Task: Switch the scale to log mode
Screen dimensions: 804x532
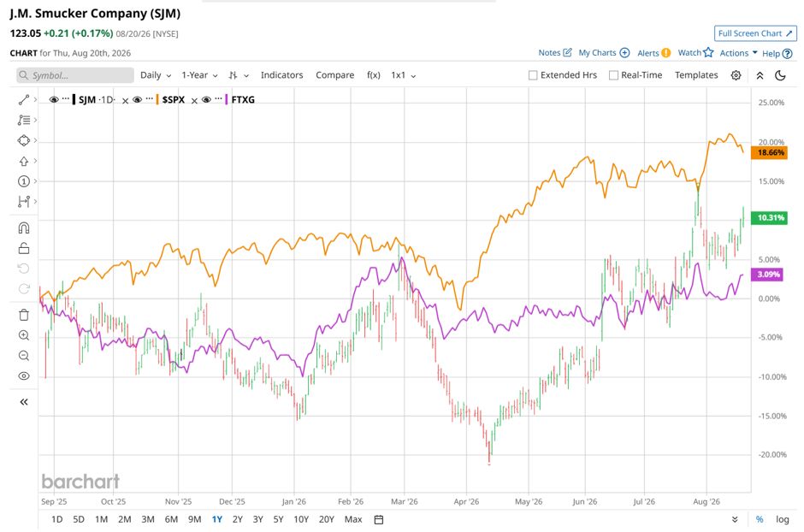Action: click(783, 520)
